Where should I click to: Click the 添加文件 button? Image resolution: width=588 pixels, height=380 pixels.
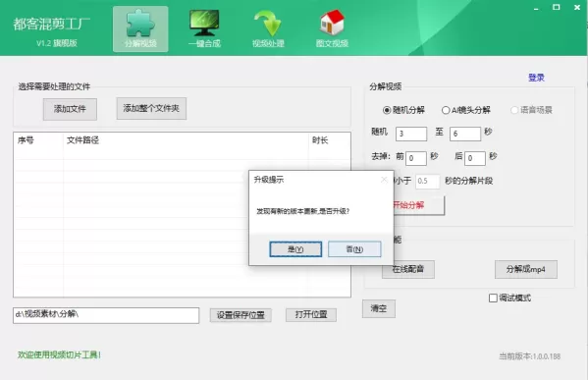pos(70,109)
